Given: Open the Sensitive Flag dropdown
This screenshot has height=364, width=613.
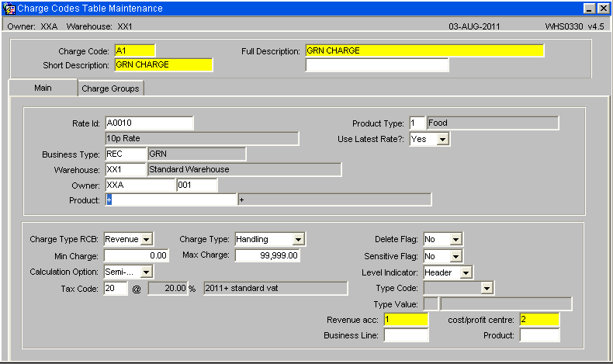Looking at the screenshot, I should tap(455, 256).
